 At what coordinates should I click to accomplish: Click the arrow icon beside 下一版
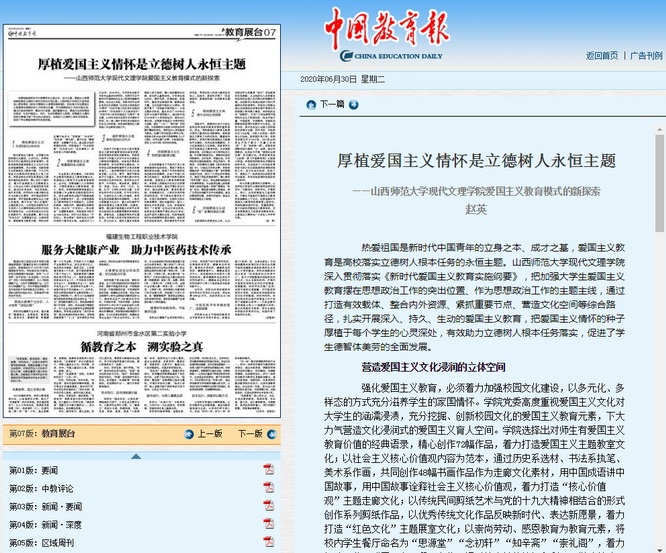point(272,434)
